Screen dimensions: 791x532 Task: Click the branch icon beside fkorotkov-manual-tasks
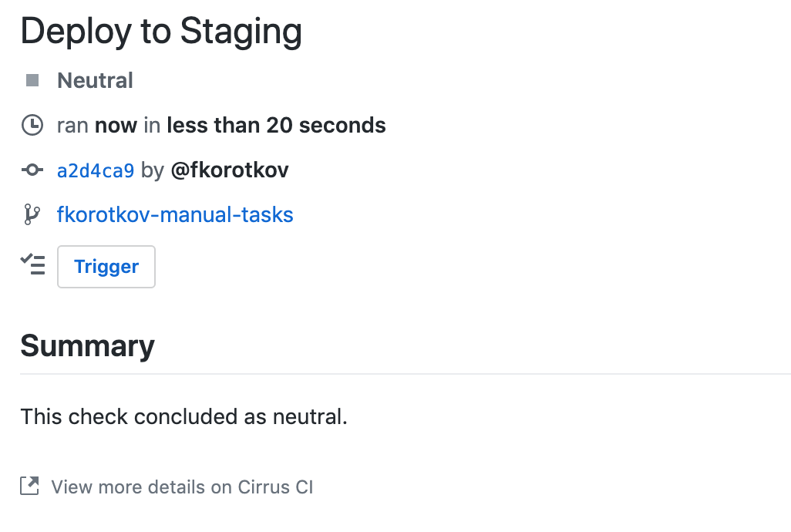click(32, 214)
